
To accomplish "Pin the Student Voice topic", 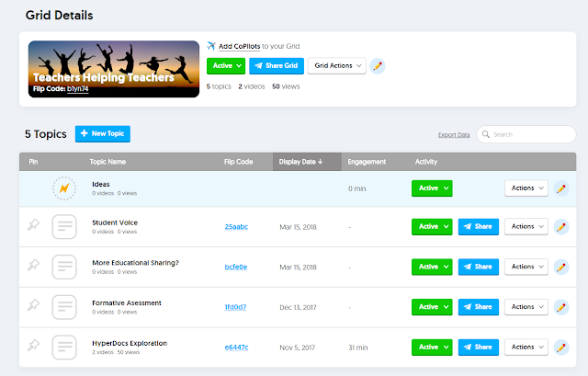I will 33,225.
